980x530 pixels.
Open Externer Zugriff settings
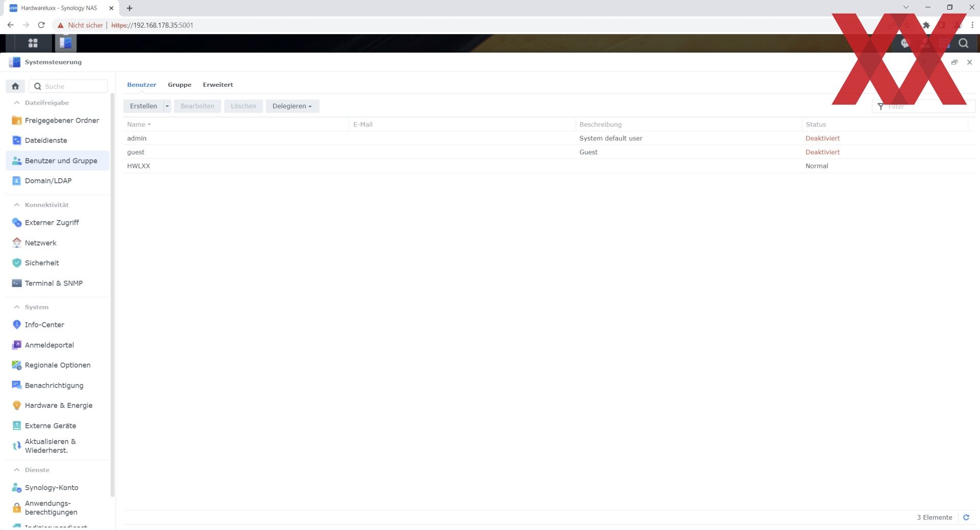58,223
